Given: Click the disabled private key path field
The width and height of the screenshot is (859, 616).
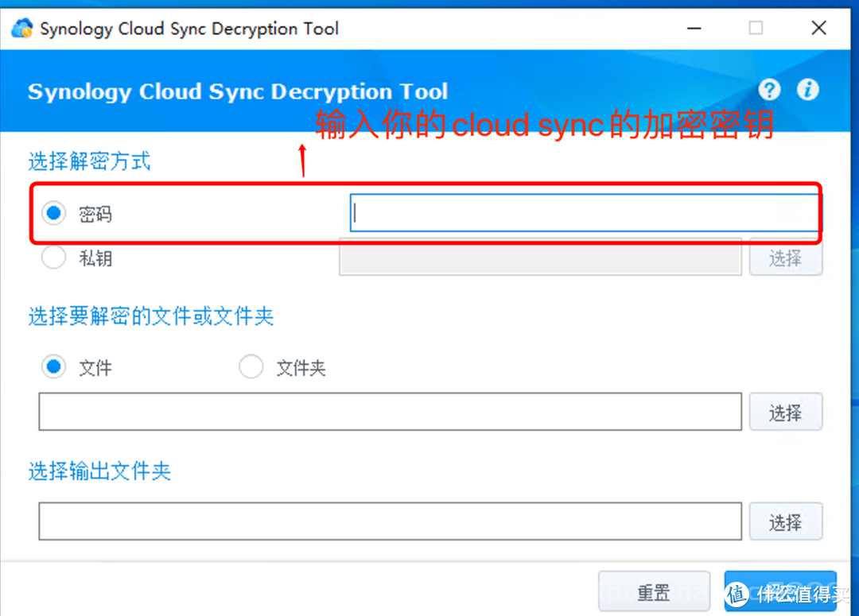Looking at the screenshot, I should [x=540, y=258].
